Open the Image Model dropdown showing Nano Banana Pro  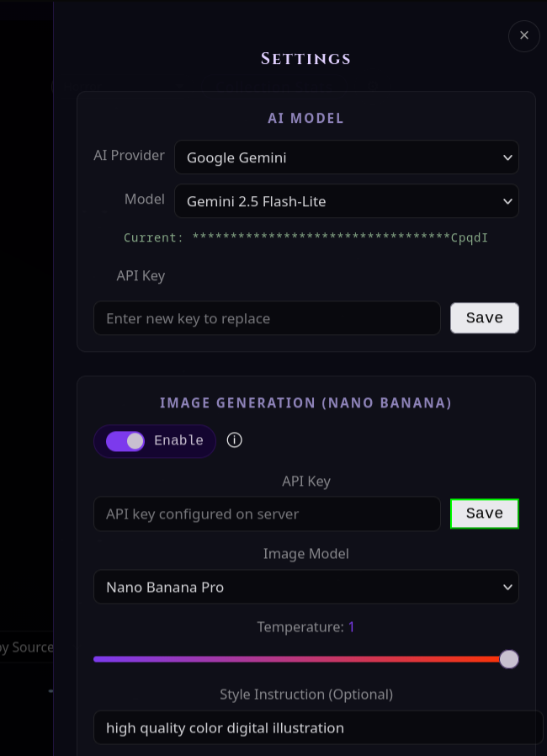(306, 587)
